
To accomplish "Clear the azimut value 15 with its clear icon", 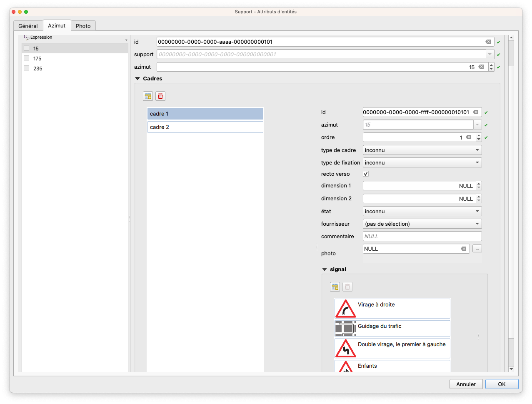I will coord(481,67).
